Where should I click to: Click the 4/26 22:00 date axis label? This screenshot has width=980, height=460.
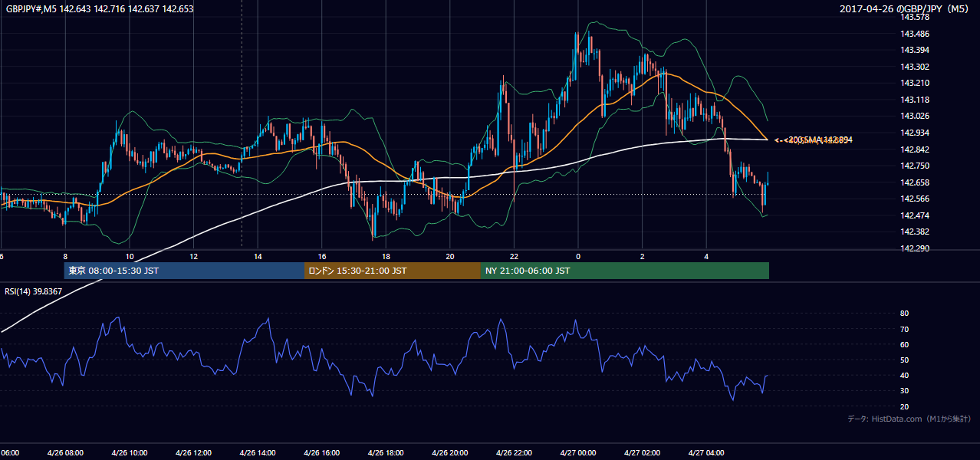(514, 452)
